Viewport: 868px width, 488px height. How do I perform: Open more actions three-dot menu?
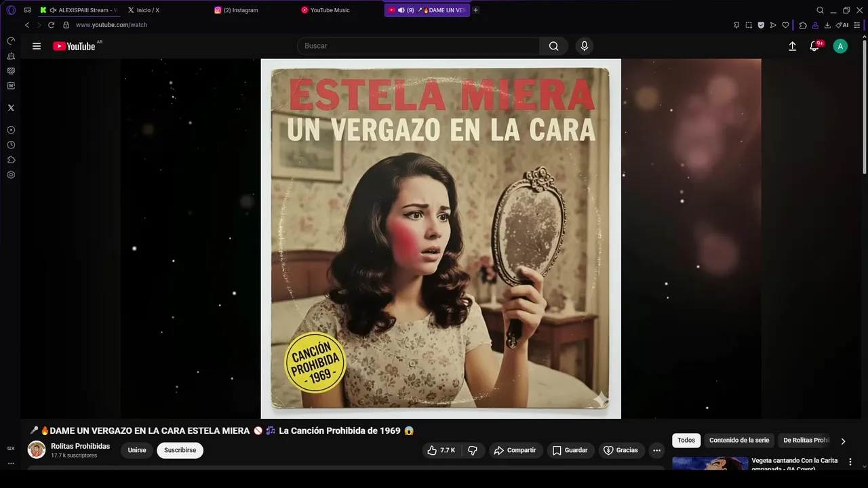coord(656,450)
